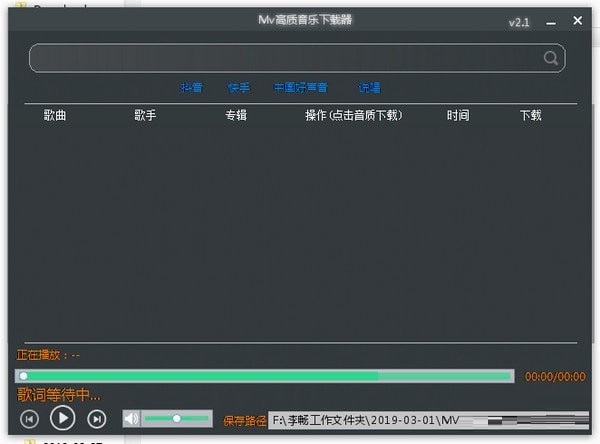Open the 中国好声音 category link
Screen dimensions: 600x444
pos(301,88)
